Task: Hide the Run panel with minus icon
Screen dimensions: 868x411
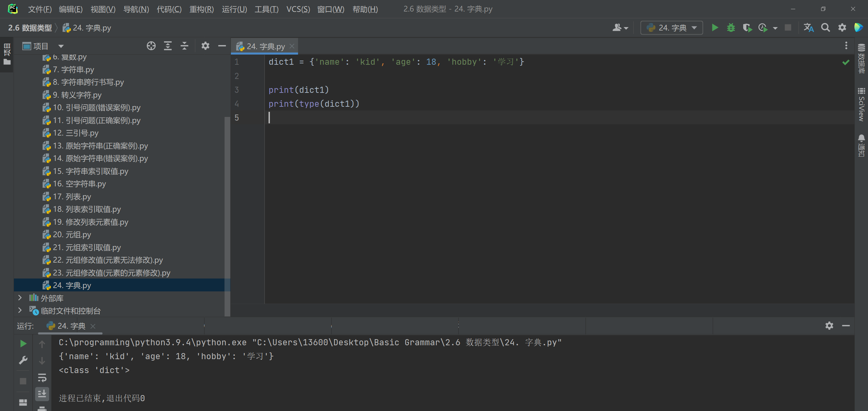Action: pos(846,326)
